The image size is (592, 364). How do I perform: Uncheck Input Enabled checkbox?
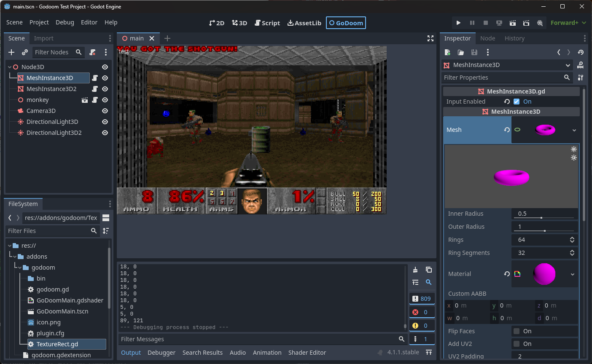(x=517, y=102)
